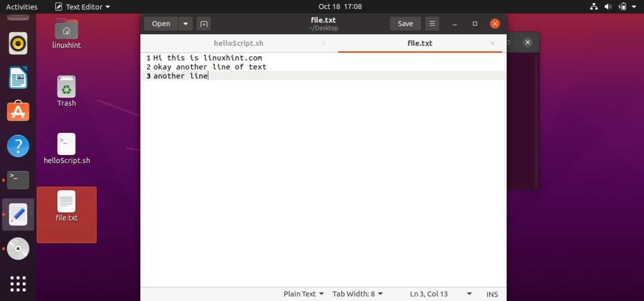Open the DVD disc icon in the dock
The width and height of the screenshot is (644, 301).
point(18,249)
